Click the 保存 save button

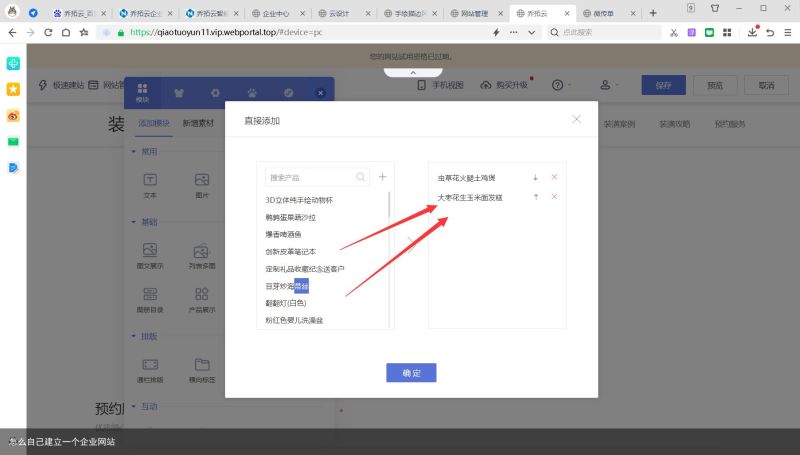click(x=663, y=85)
